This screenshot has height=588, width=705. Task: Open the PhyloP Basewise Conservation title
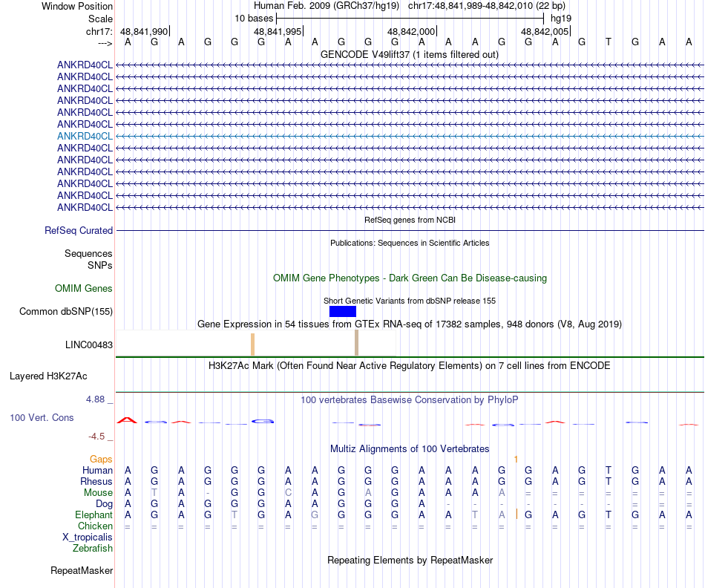(410, 400)
